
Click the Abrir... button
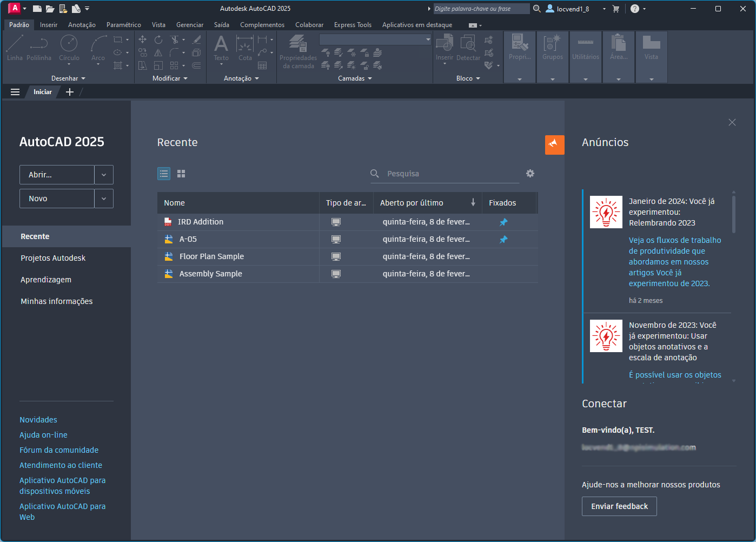click(57, 175)
